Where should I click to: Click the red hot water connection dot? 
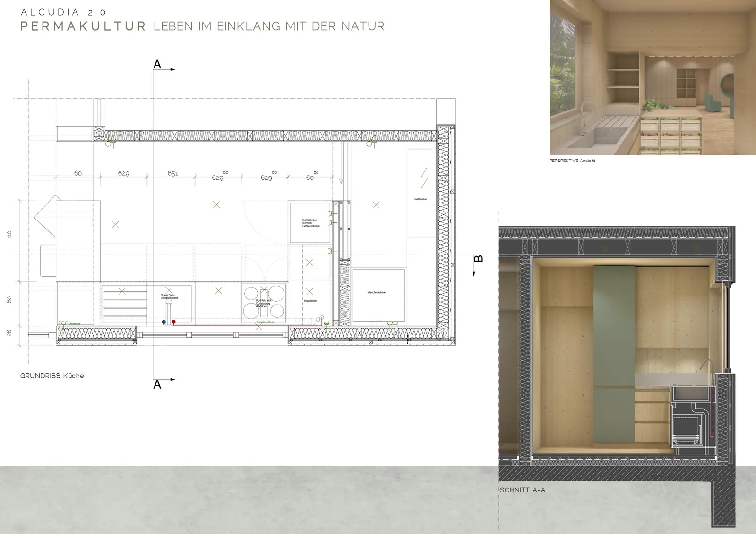173,322
